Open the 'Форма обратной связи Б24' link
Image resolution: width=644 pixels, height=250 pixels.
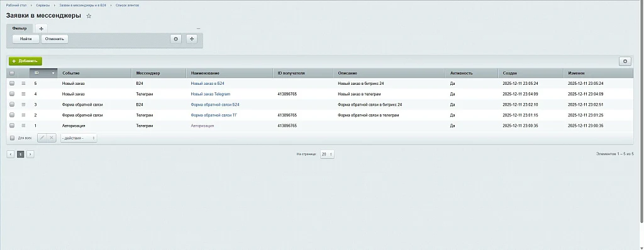click(215, 105)
